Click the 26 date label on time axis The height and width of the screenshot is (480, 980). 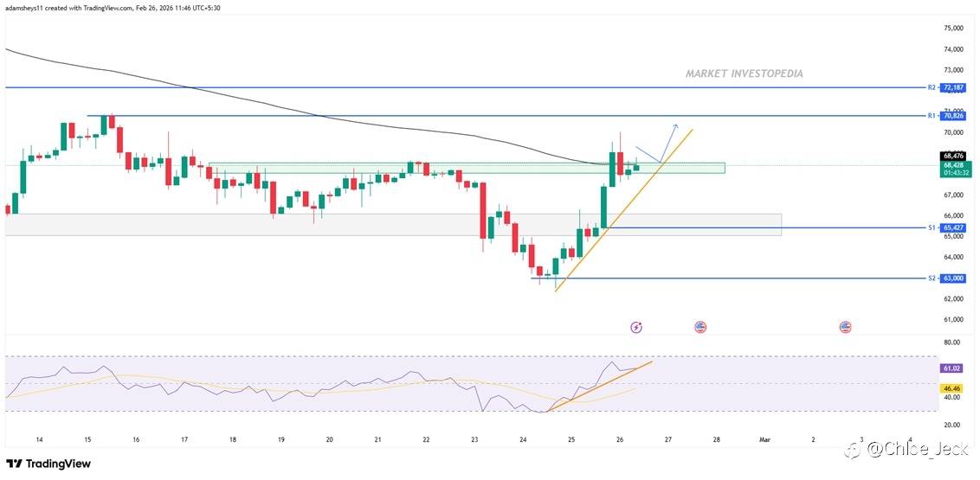pyautogui.click(x=620, y=439)
